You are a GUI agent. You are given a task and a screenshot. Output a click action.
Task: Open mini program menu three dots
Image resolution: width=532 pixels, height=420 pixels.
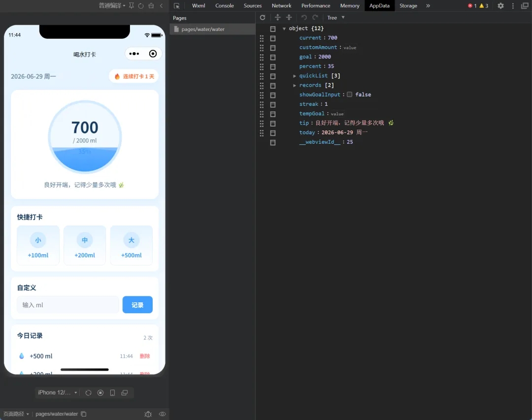click(134, 54)
